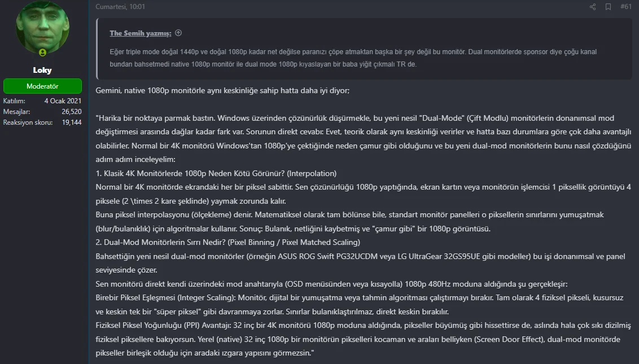Click heading '2. Dual-Mod Monitörlerin Sırrı Nedir?'
Image resolution: width=639 pixels, height=364 pixels.
(228, 242)
